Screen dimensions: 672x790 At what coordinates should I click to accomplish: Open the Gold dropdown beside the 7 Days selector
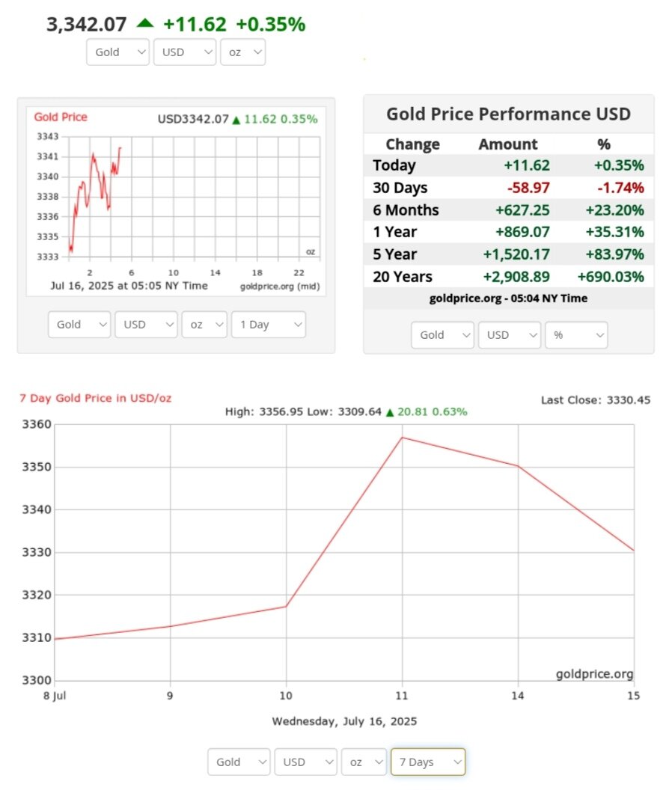click(x=239, y=762)
